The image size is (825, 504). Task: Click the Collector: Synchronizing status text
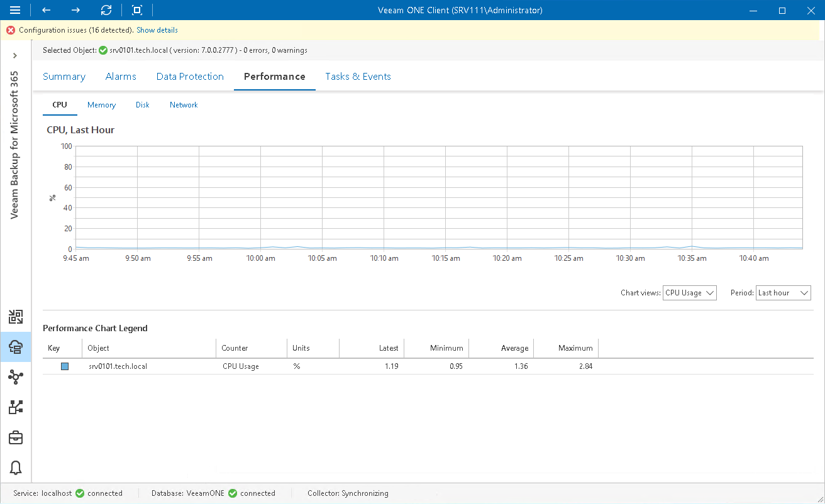click(x=348, y=493)
